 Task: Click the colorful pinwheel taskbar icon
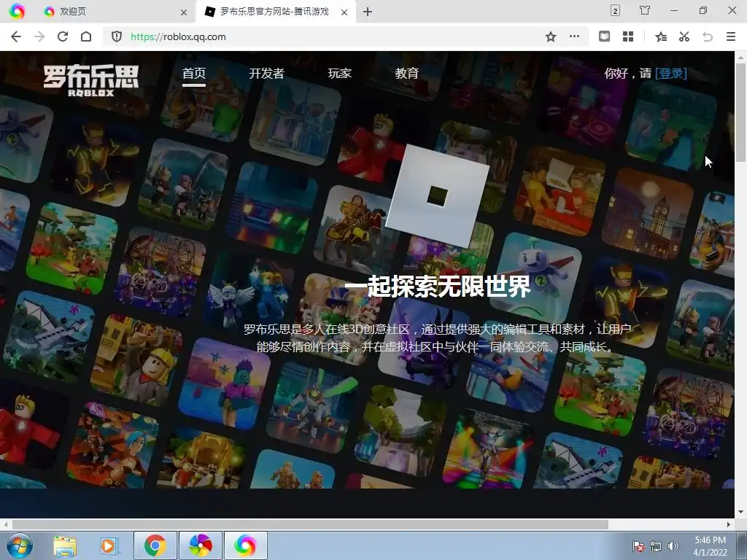pyautogui.click(x=200, y=545)
